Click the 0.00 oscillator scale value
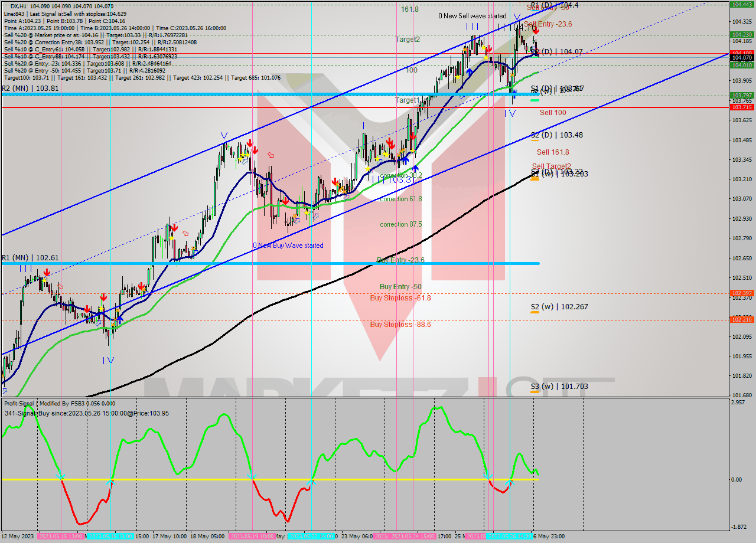The height and width of the screenshot is (543, 756). coord(737,479)
